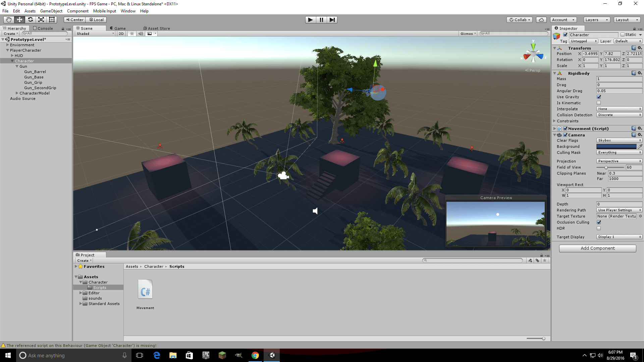This screenshot has width=644, height=362.
Task: Select the Move tool in toolbar
Action: click(20, 20)
